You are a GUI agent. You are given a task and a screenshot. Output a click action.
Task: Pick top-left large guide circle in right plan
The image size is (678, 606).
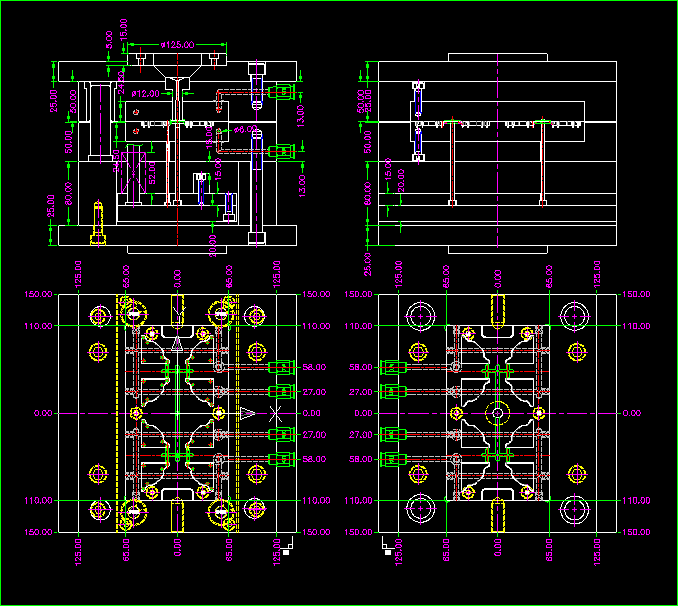[x=422, y=317]
